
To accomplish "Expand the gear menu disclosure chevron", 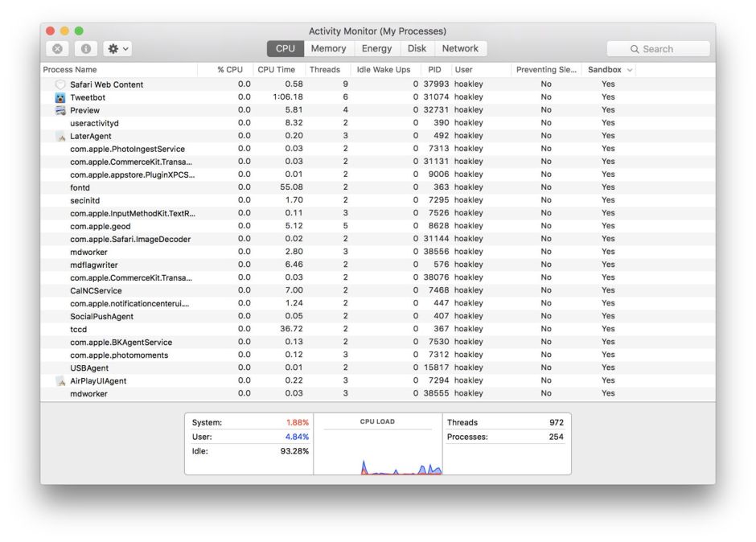I will [125, 48].
